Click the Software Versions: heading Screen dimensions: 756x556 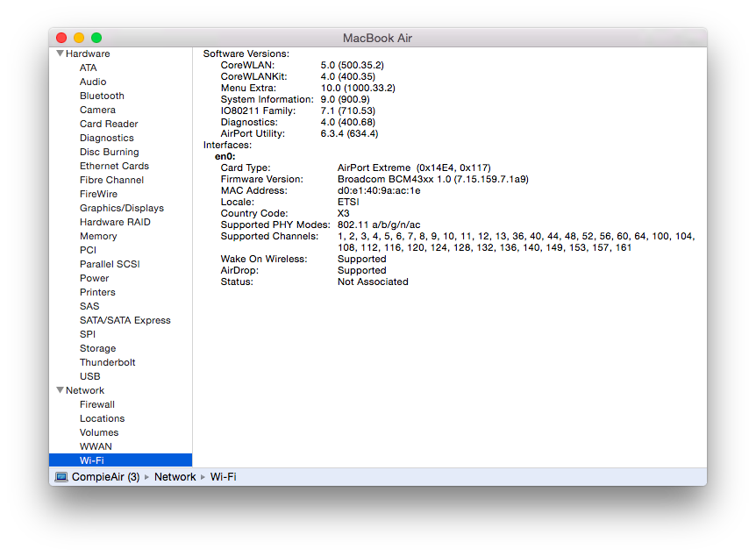point(246,53)
